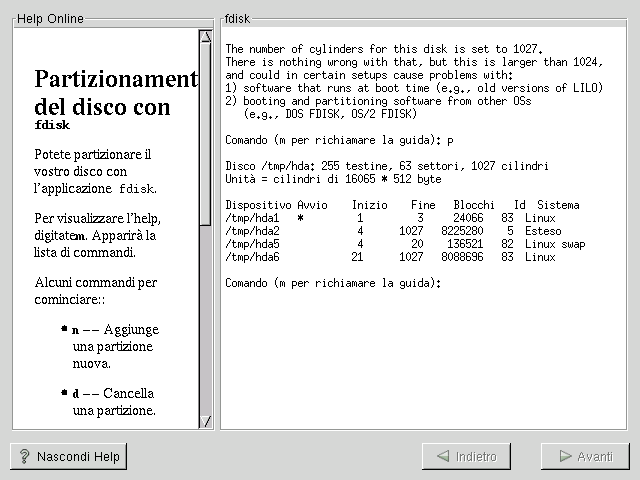Click the help icon on Nascondi Help
640x480 pixels.
[24, 457]
